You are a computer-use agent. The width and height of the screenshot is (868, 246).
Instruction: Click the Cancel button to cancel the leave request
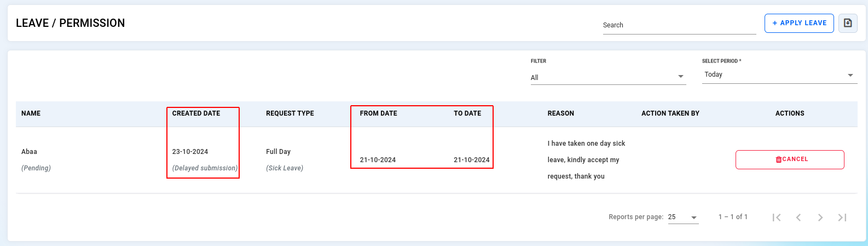[790, 159]
